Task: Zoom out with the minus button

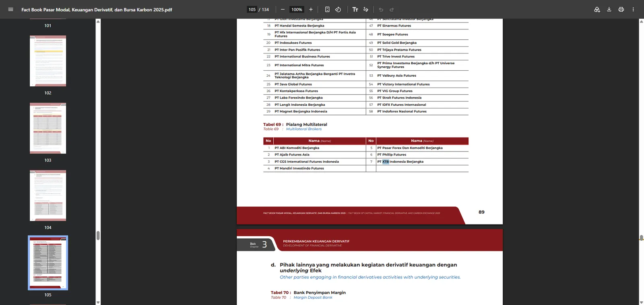Action: point(283,9)
